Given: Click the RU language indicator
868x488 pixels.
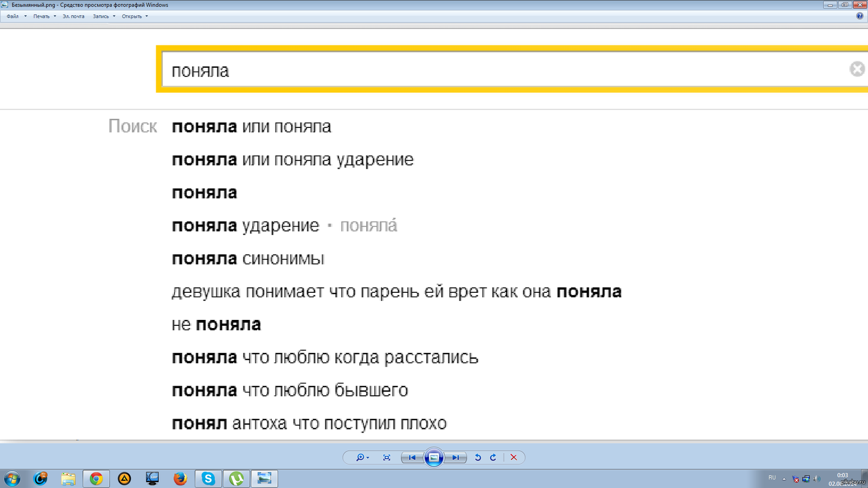Looking at the screenshot, I should pyautogui.click(x=772, y=478).
